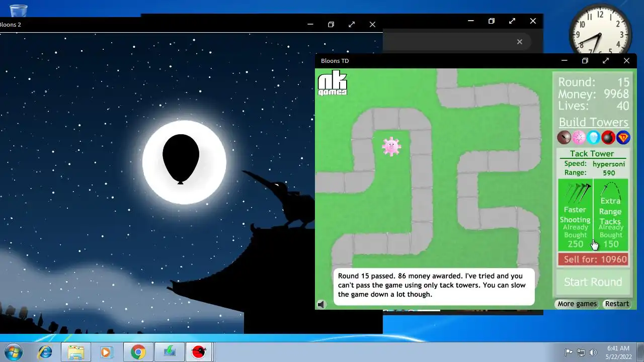Screen dimensions: 644x362
Task: Mute game sound with the speaker icon
Action: point(321,304)
